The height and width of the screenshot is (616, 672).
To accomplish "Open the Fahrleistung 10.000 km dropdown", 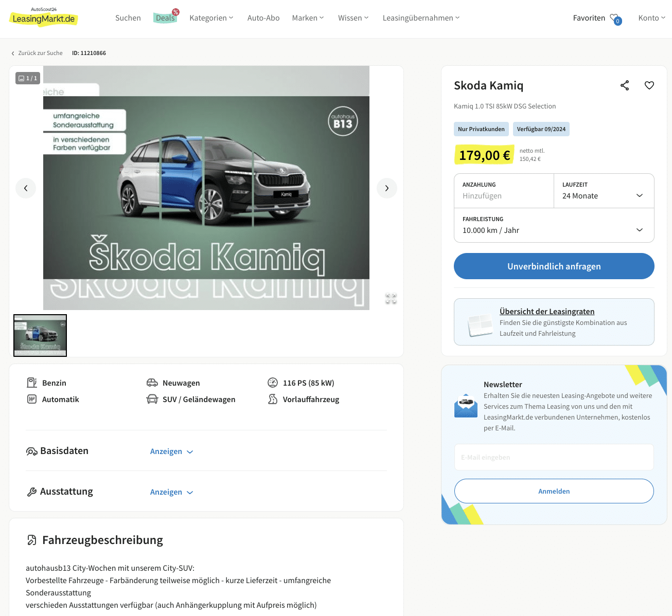I will point(554,225).
